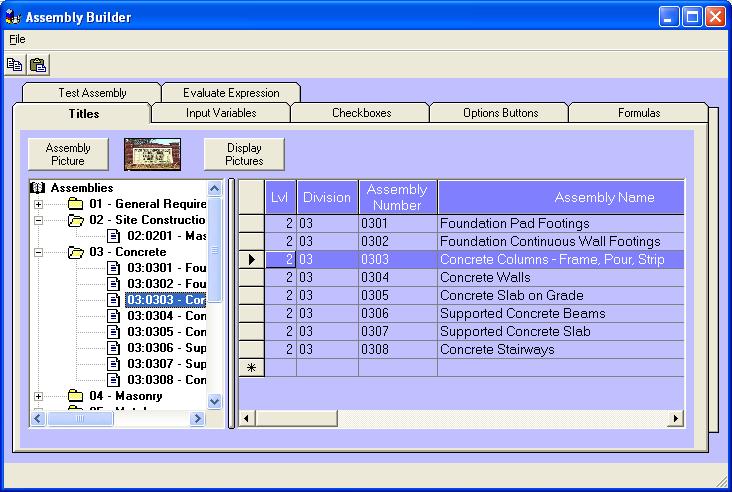Expand the 01 - General Requirements node
The height and width of the screenshot is (492, 732).
(39, 204)
